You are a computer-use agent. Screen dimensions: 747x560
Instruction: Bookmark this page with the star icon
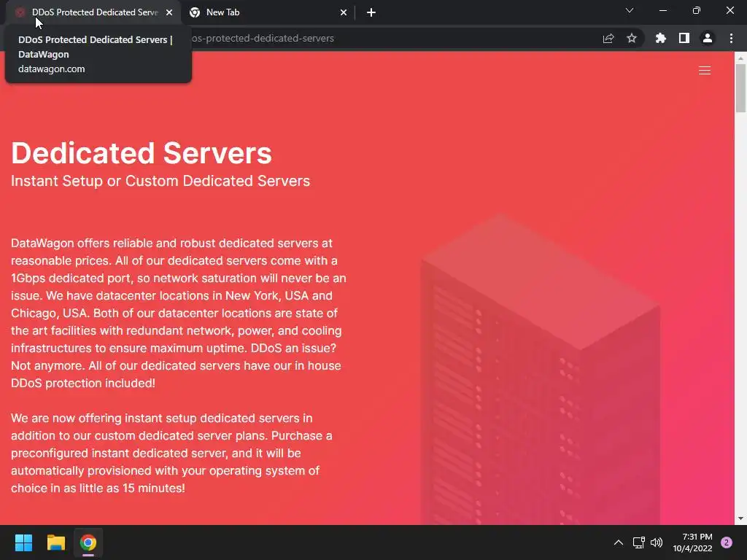[x=632, y=38]
